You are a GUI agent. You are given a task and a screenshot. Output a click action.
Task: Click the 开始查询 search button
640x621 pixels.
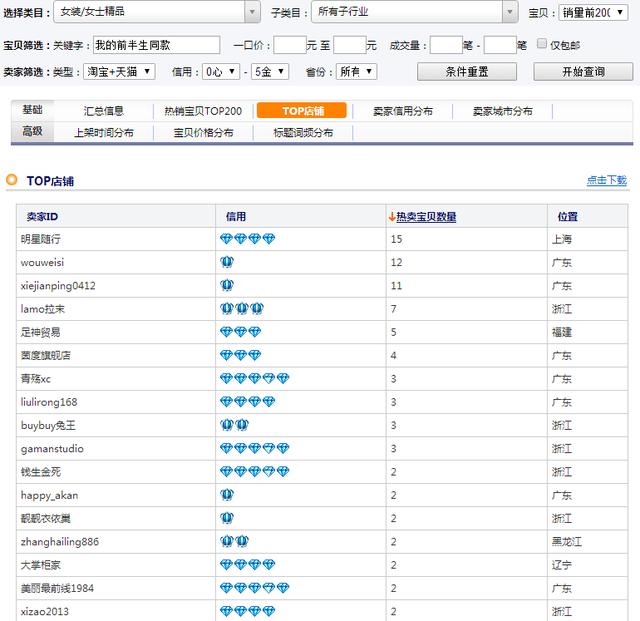tap(583, 72)
